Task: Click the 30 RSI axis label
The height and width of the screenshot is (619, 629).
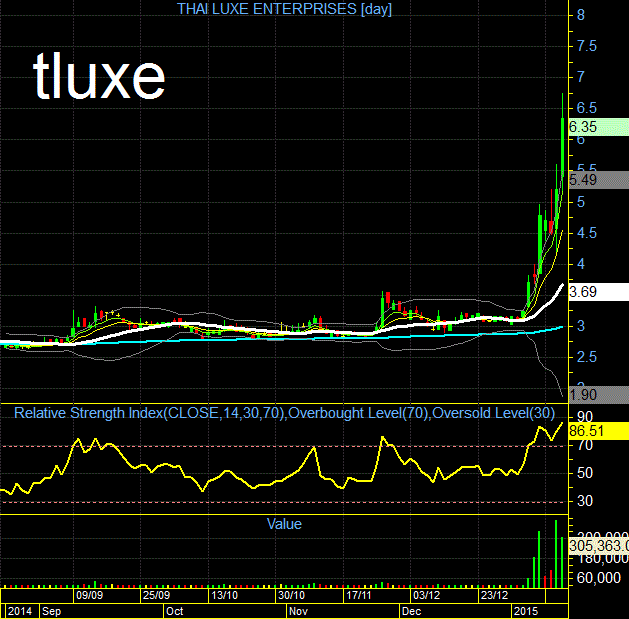Action: pyautogui.click(x=585, y=501)
